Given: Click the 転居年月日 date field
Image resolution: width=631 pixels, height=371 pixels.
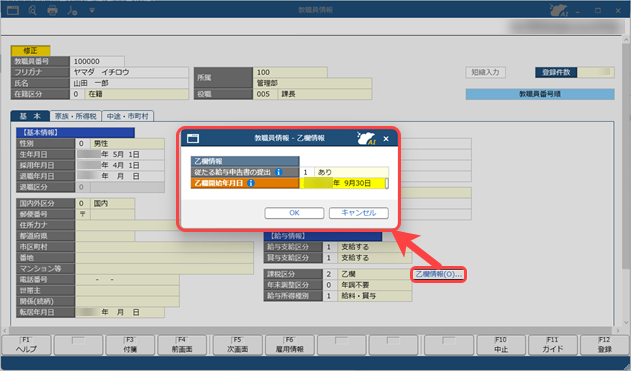Looking at the screenshot, I should [120, 312].
